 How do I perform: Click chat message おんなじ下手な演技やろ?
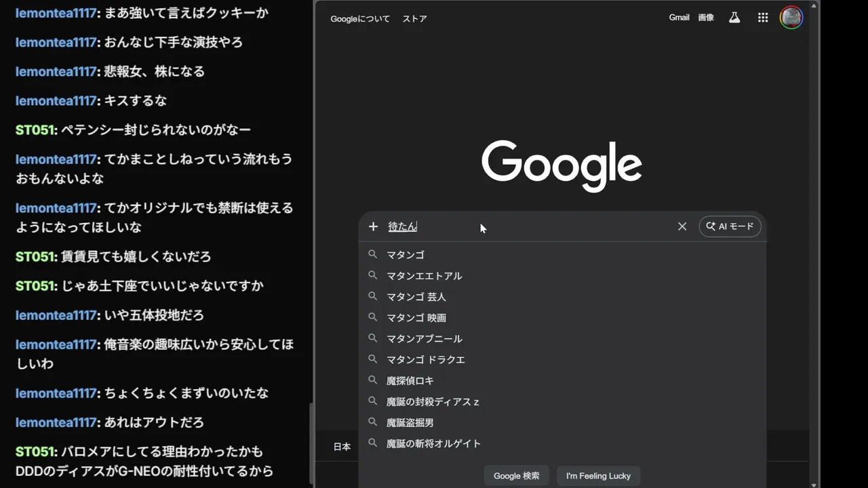pos(129,42)
